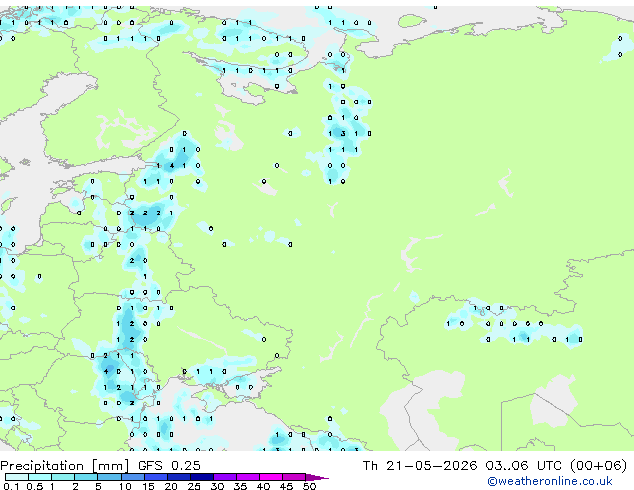
Task: Click the '0.1' legend scale label
Action: [11, 486]
